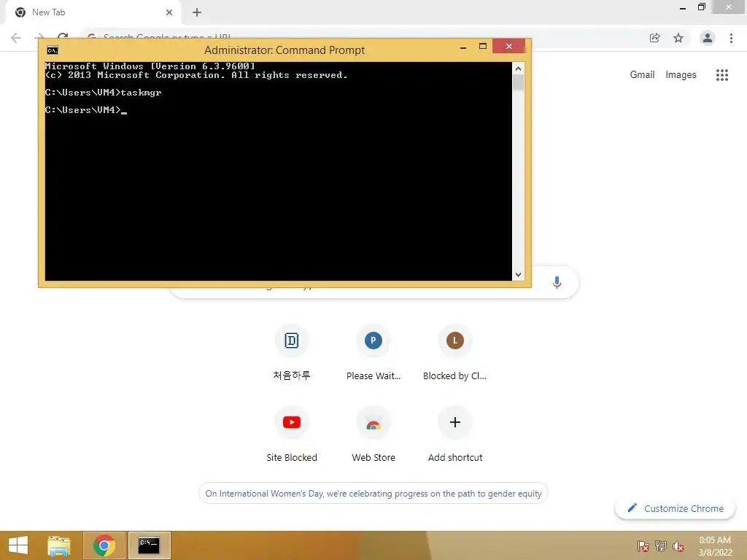This screenshot has height=560, width=747.
Task: Open Google apps grid
Action: click(722, 75)
